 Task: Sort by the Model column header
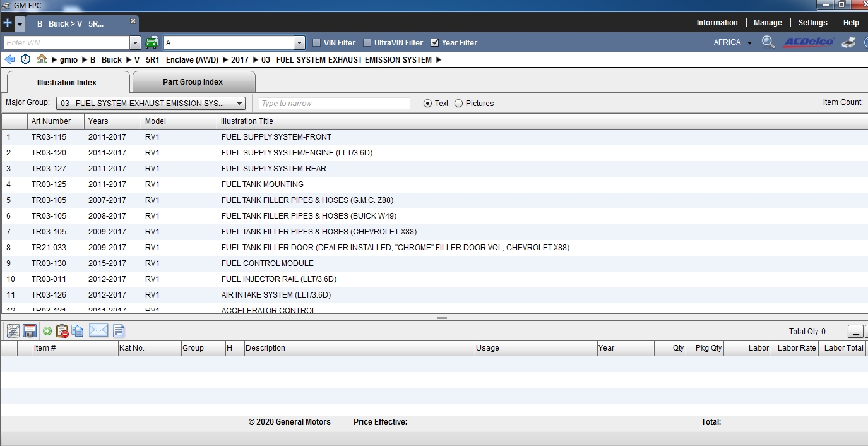pyautogui.click(x=179, y=121)
